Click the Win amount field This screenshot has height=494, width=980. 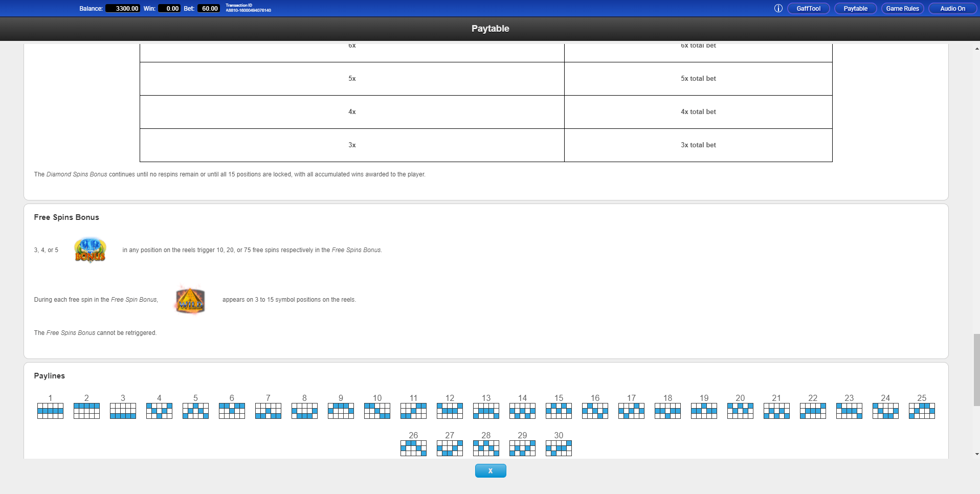(169, 9)
